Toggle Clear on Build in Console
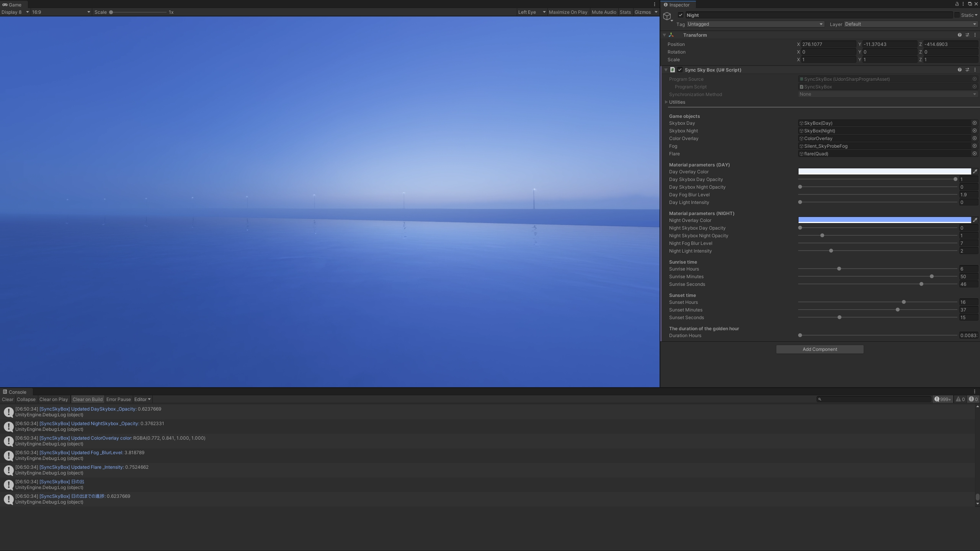This screenshot has width=980, height=551. point(88,399)
